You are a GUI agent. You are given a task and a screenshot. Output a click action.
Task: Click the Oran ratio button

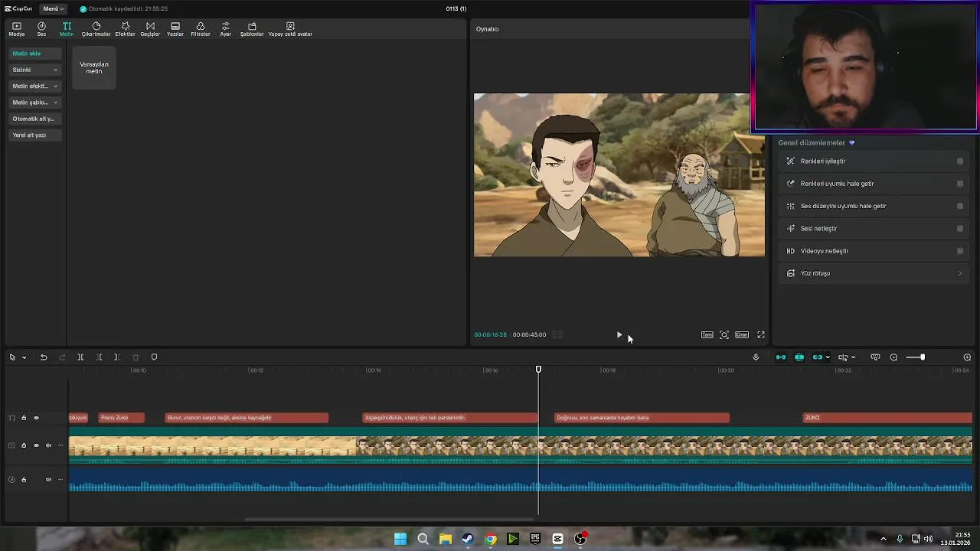point(742,334)
